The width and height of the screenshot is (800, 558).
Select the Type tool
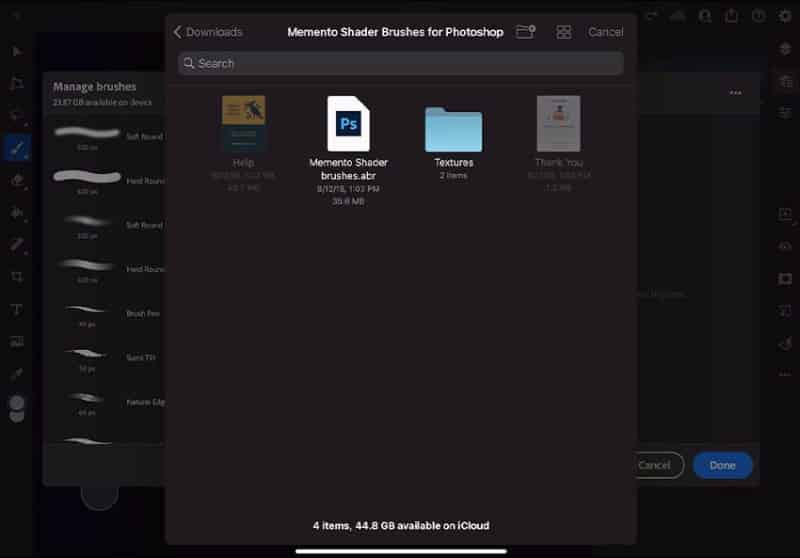point(16,310)
